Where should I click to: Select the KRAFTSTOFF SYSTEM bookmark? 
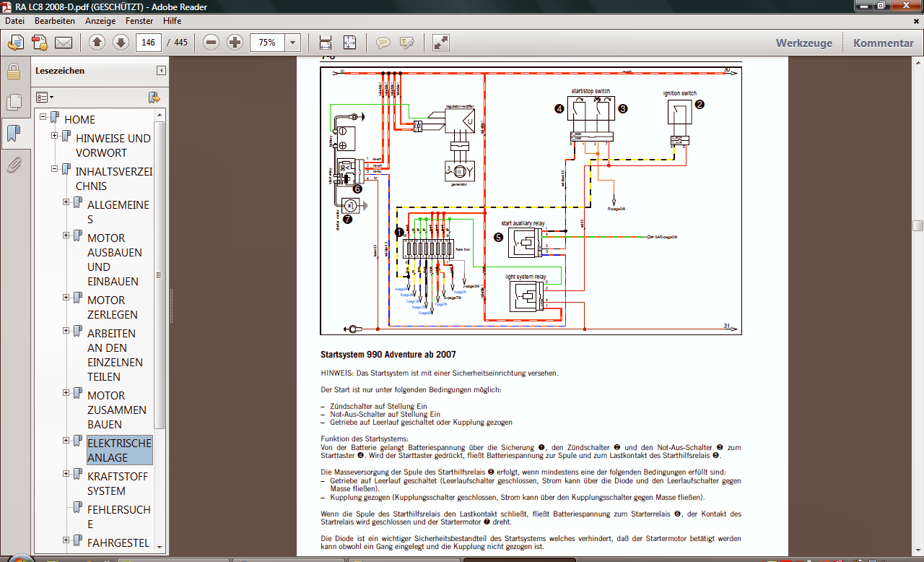click(x=117, y=483)
